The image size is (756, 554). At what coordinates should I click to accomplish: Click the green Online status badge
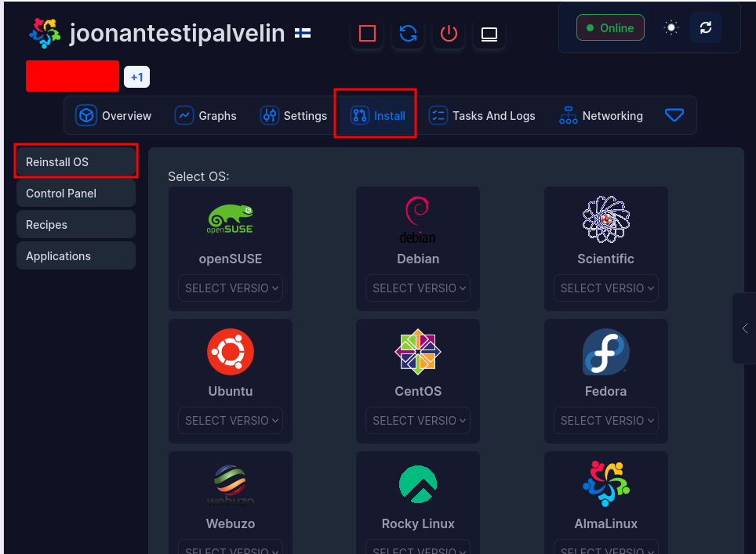pos(610,28)
